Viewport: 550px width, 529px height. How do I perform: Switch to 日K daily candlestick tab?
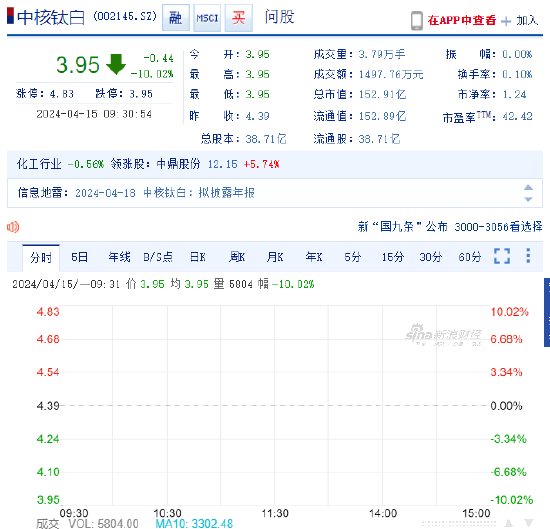tap(198, 257)
